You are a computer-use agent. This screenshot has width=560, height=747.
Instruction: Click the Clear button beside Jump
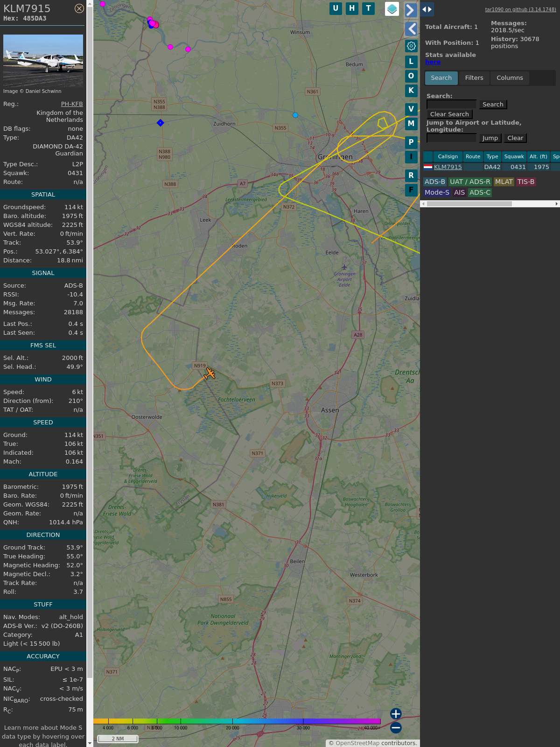pos(515,138)
